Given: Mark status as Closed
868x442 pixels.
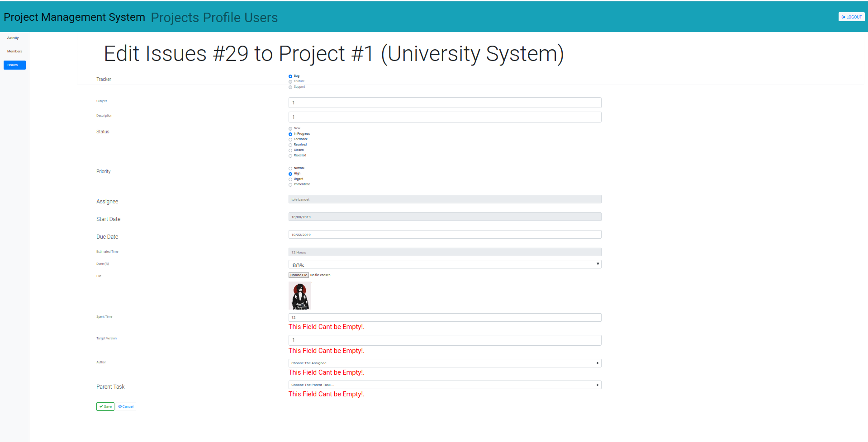Looking at the screenshot, I should click(x=290, y=150).
